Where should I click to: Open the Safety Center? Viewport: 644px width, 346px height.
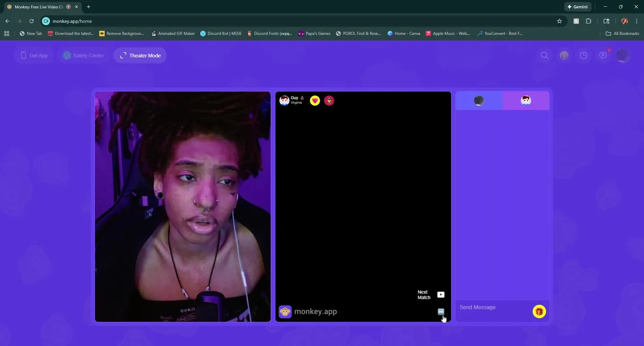(x=84, y=56)
